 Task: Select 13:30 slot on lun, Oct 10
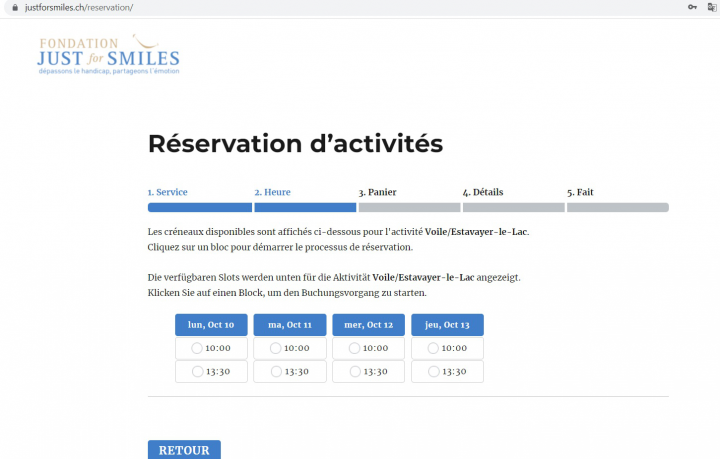pos(211,371)
